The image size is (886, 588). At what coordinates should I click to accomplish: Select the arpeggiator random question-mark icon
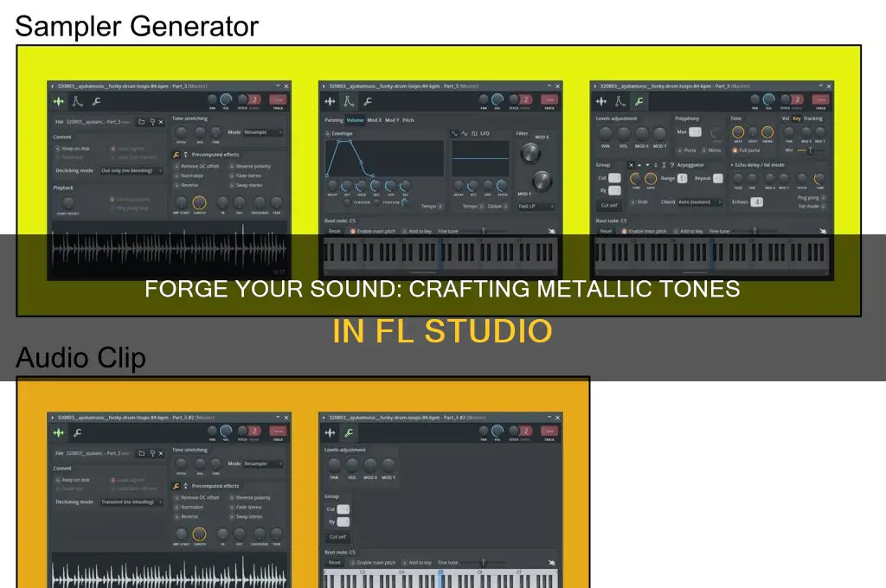671,165
